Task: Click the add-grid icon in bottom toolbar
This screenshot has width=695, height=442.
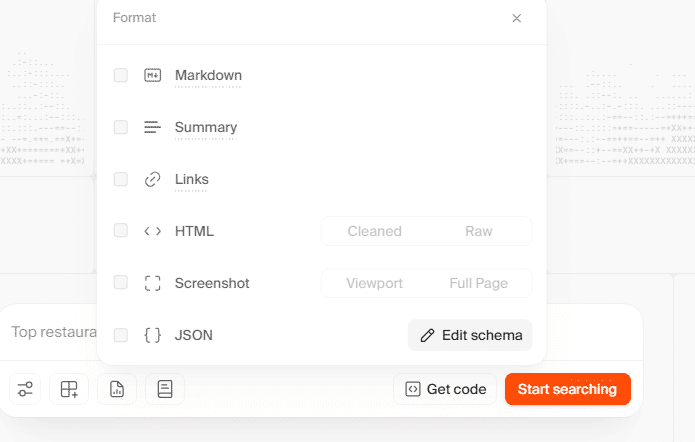Action: click(69, 389)
